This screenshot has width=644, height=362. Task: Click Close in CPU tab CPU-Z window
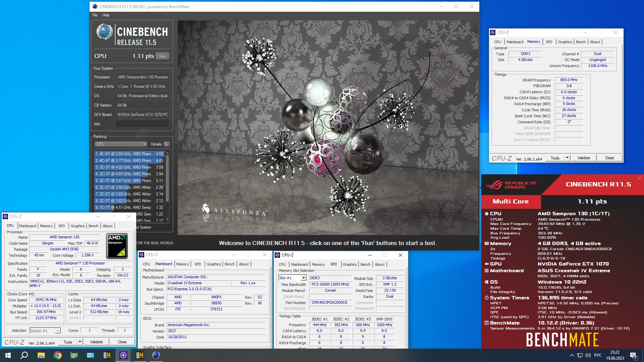[122, 342]
